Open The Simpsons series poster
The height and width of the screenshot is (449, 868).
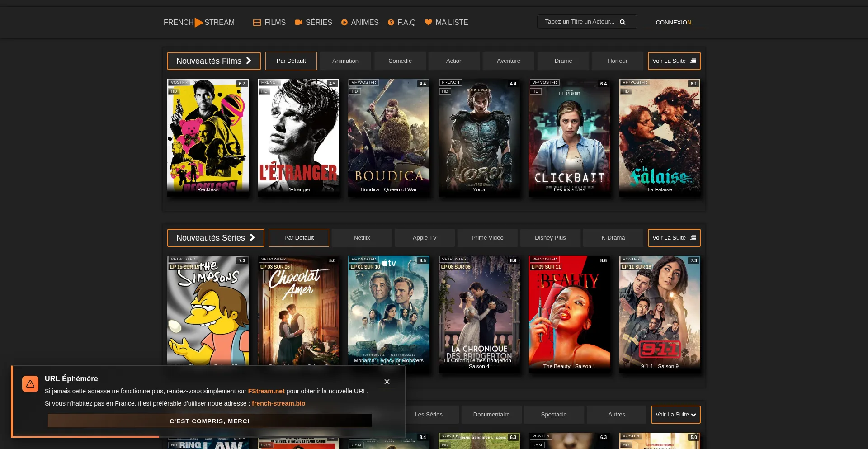pos(208,310)
